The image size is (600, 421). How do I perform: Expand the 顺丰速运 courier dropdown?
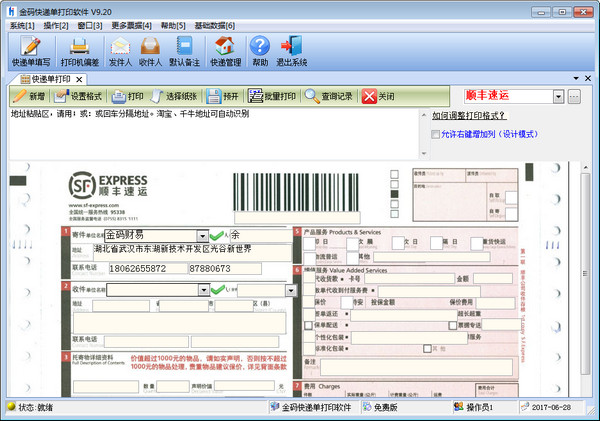pos(558,97)
